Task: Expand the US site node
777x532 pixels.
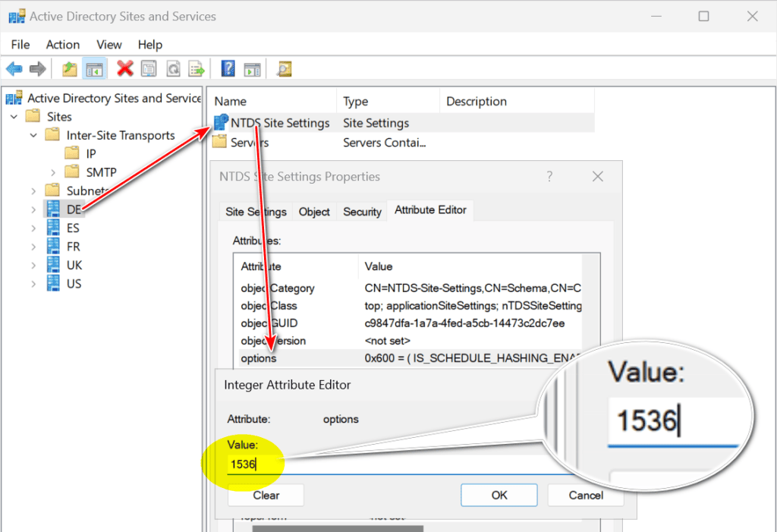Action: coord(33,284)
